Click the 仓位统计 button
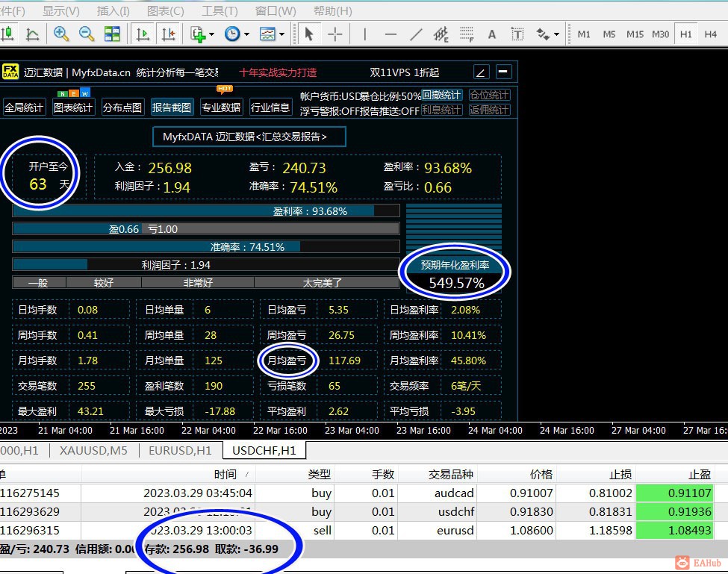The height and width of the screenshot is (574, 728). tap(489, 95)
